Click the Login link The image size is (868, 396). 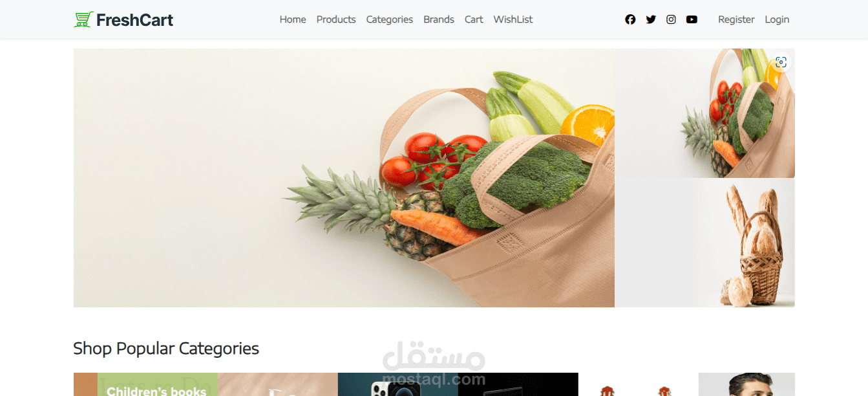pyautogui.click(x=777, y=19)
